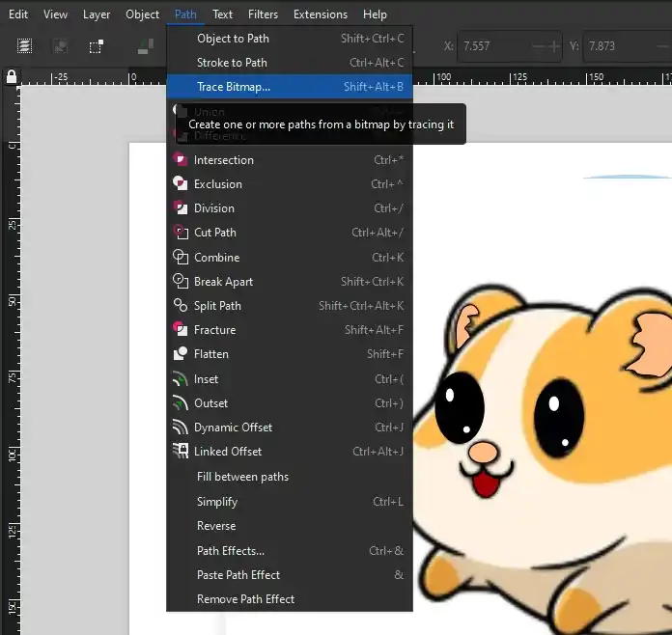This screenshot has height=635, width=672.
Task: Toggle rubberband touch selection icon
Action: 97,46
